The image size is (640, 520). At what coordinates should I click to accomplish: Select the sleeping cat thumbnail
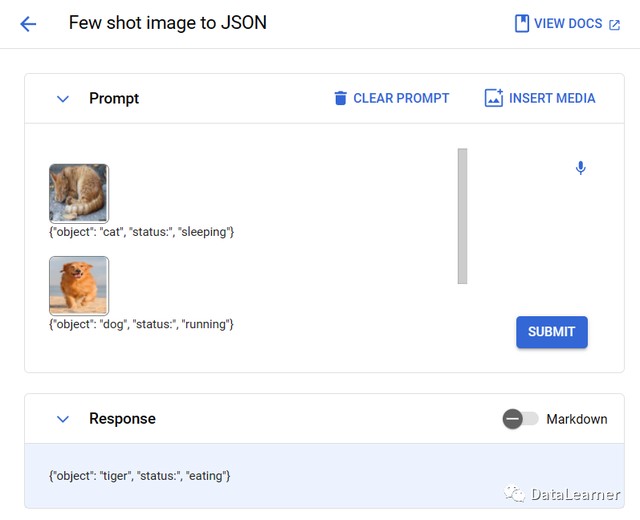(x=79, y=193)
